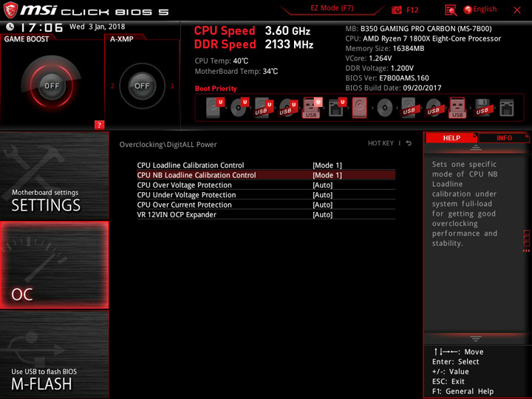Image resolution: width=532 pixels, height=399 pixels.
Task: Click the BIOS Ver E7B00AMS.160 text
Action: click(x=387, y=78)
